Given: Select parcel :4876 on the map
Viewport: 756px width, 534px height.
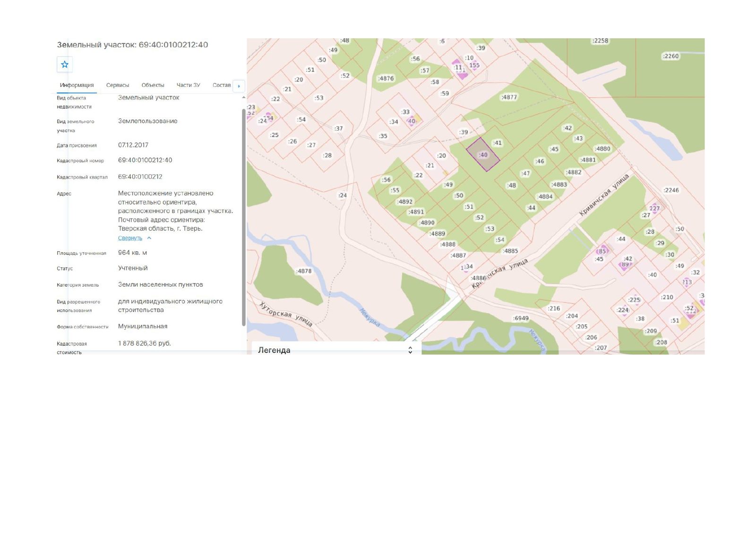Looking at the screenshot, I should pos(386,78).
